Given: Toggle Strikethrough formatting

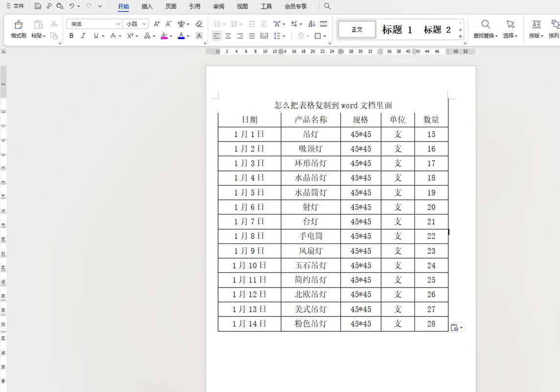Looking at the screenshot, I should click(x=113, y=36).
